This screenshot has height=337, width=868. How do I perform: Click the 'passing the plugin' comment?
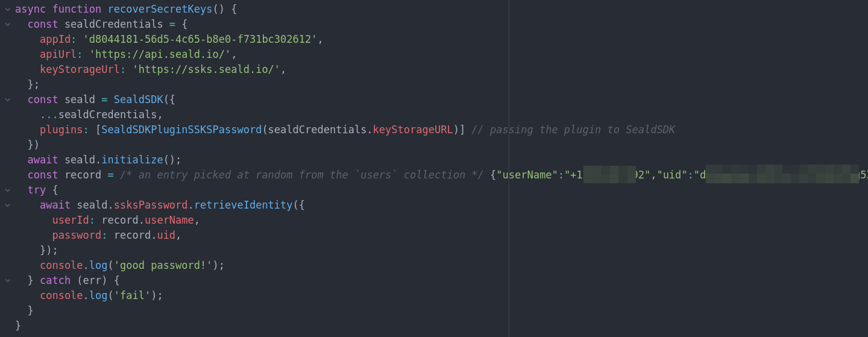pyautogui.click(x=573, y=130)
